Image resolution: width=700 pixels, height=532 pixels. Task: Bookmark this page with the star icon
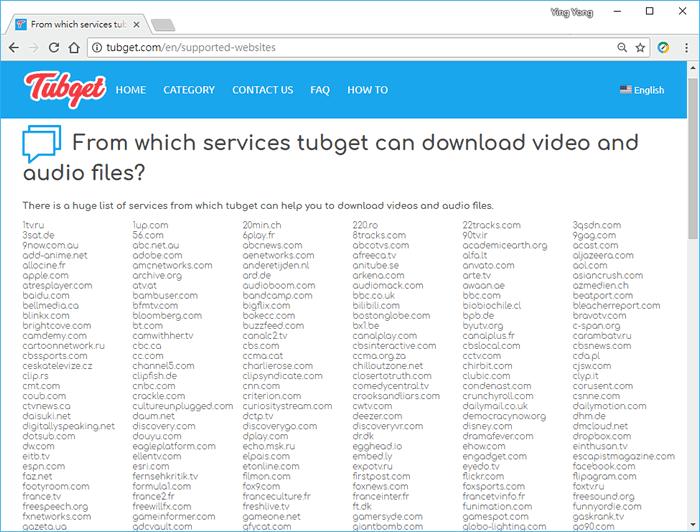click(x=640, y=47)
